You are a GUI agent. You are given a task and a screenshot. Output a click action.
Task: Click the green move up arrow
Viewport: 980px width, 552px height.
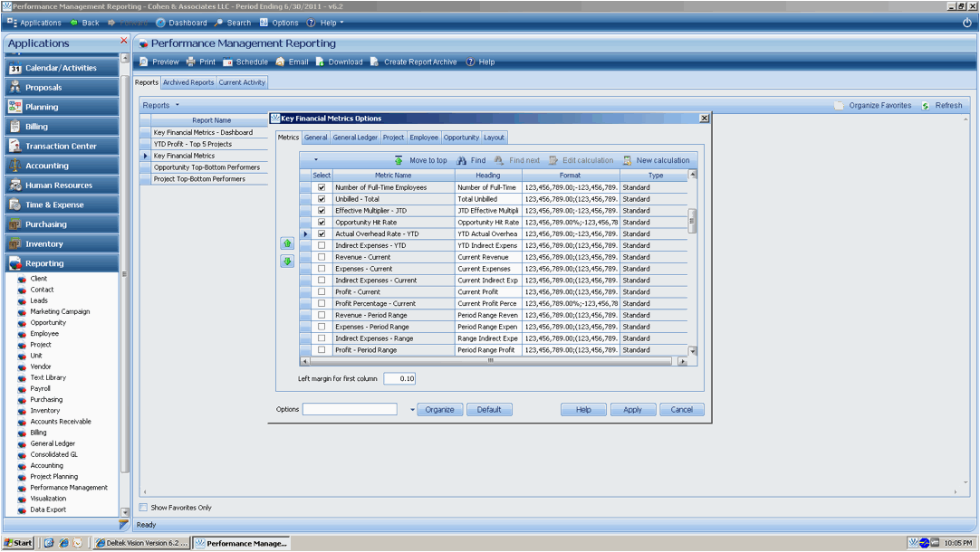(287, 243)
